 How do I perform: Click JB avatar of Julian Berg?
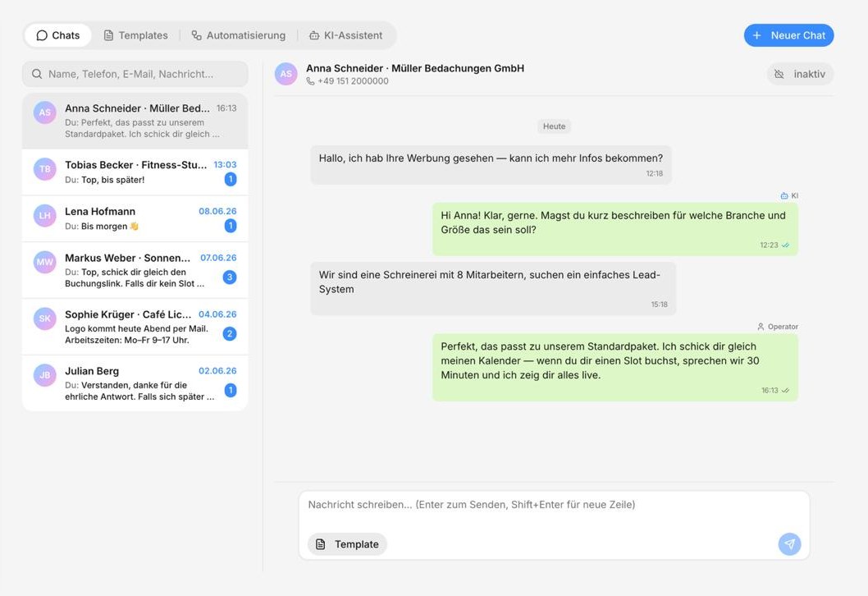[x=45, y=375]
